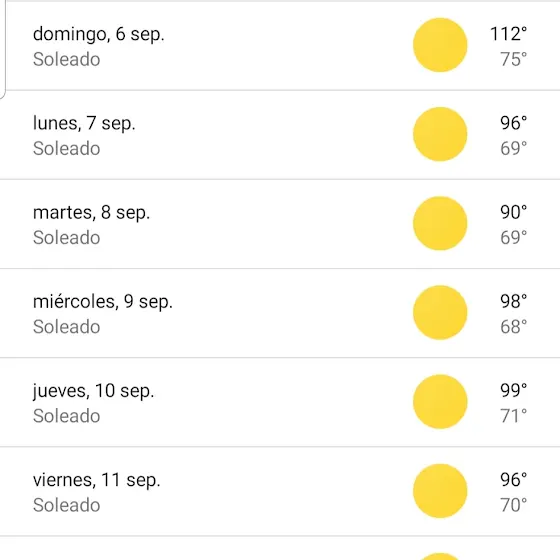Tap the 70° low temperature for viernes
The height and width of the screenshot is (560, 560).
coord(514,505)
